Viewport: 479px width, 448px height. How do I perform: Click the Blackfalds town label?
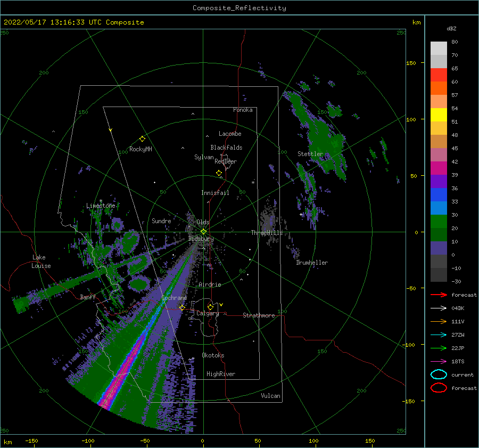[226, 148]
